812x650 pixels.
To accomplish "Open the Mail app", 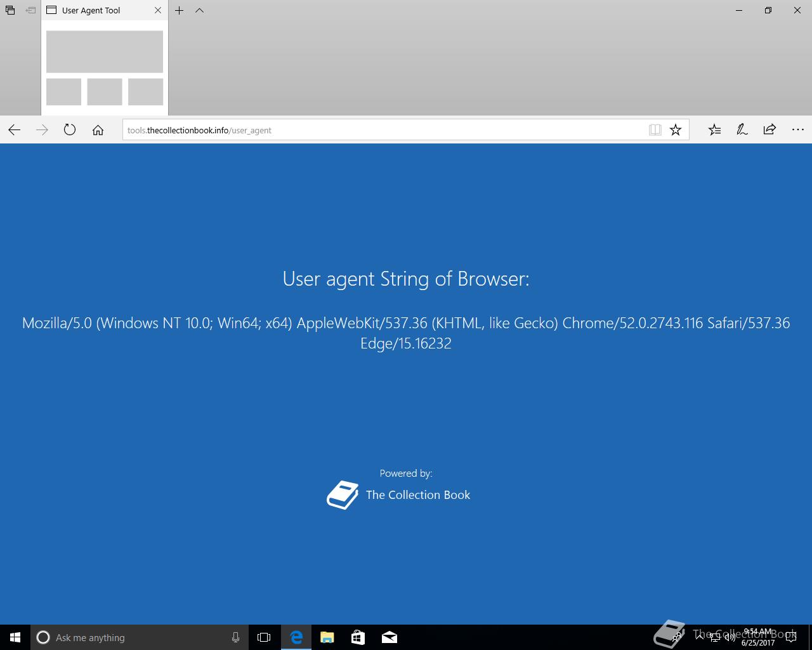I will pyautogui.click(x=389, y=637).
